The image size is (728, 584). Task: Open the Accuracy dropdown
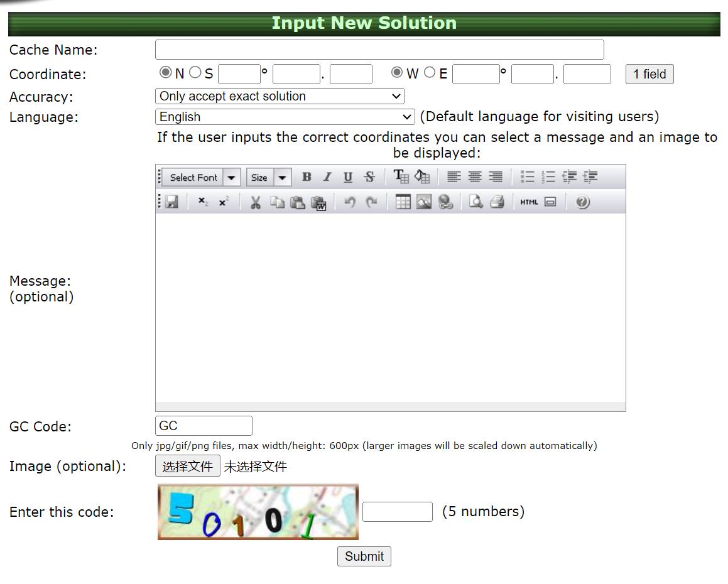coord(280,96)
